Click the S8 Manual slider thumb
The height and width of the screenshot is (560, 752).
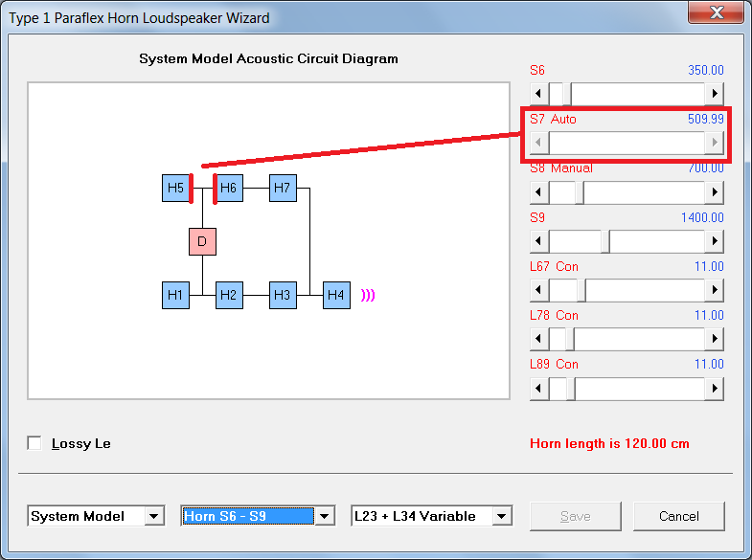pyautogui.click(x=580, y=192)
